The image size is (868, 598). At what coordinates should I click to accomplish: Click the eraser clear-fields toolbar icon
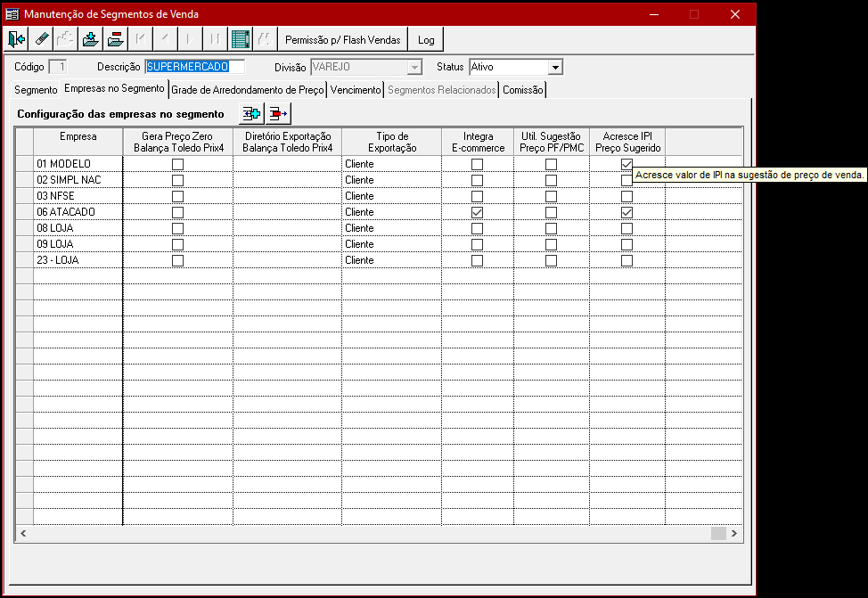[x=42, y=39]
